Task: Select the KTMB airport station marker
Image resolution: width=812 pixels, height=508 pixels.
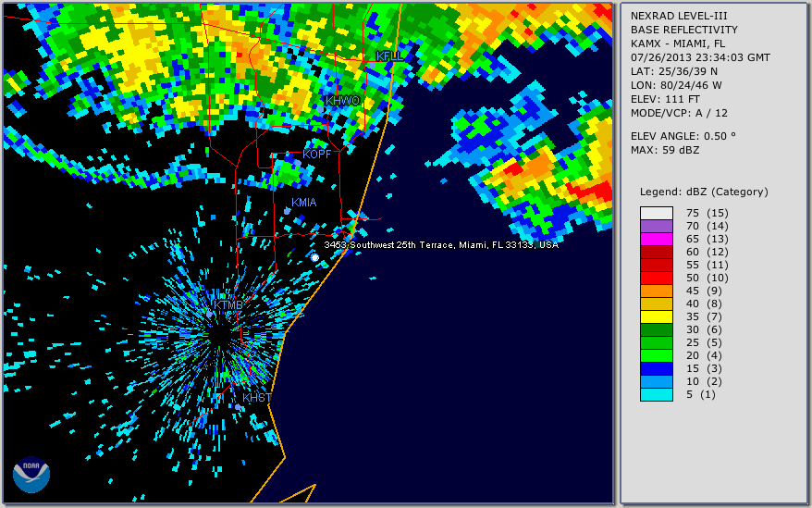Action: pos(209,314)
